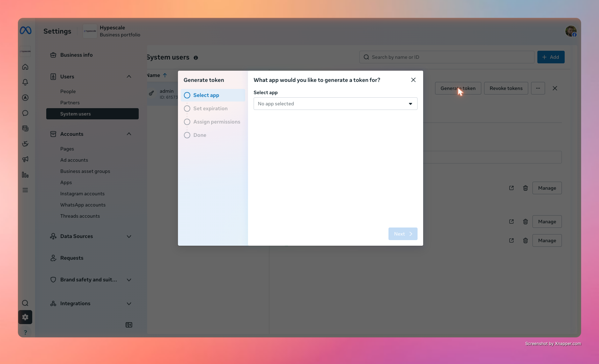Open the profile avatar menu
Screen dimensions: 599x364
pyautogui.click(x=571, y=31)
